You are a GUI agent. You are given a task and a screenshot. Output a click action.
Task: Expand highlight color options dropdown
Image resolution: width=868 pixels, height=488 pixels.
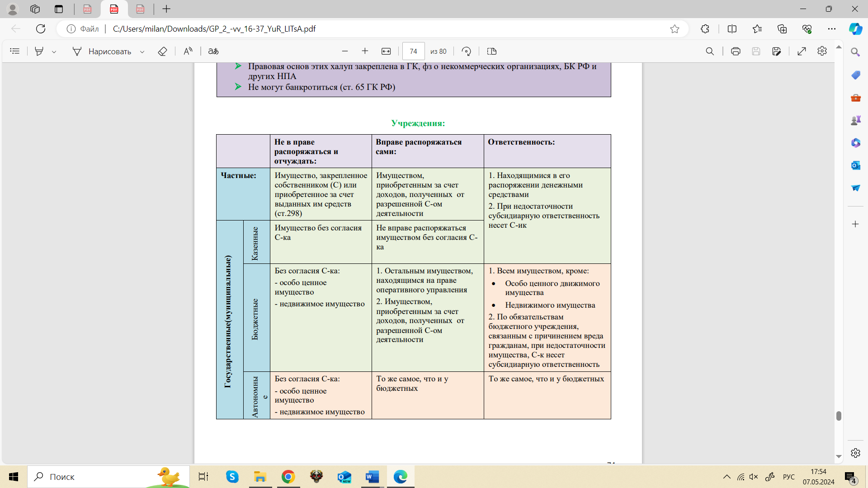54,52
